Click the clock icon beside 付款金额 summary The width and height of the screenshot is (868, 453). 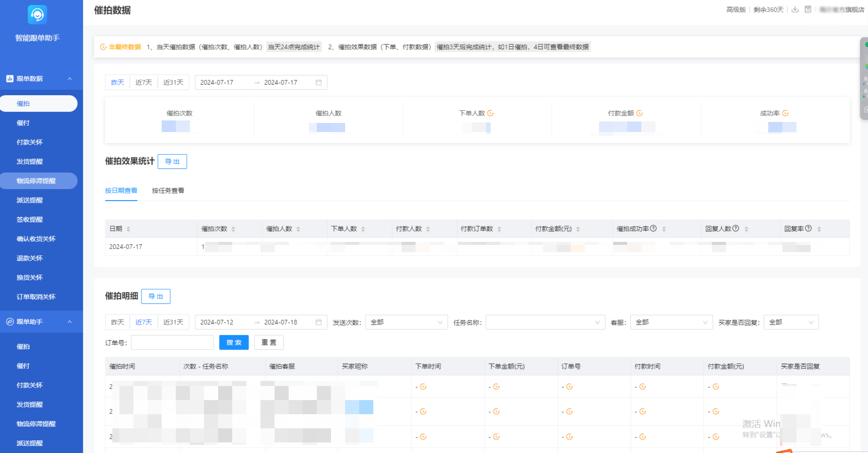pos(639,113)
